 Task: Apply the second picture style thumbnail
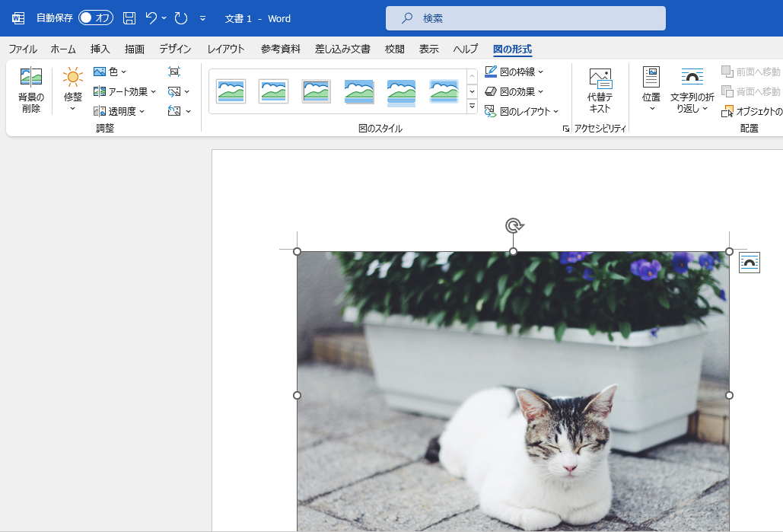(x=274, y=91)
